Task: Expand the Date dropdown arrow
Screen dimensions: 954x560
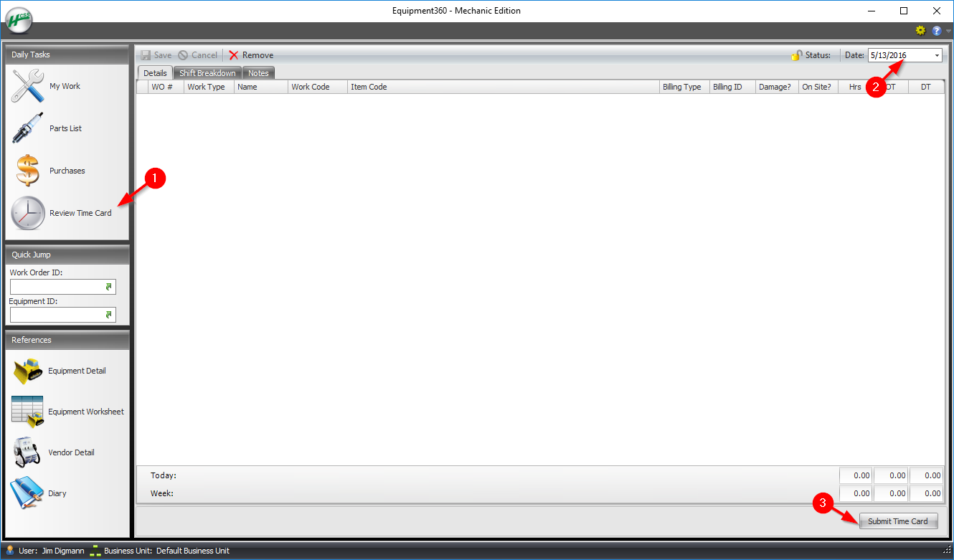Action: 937,55
